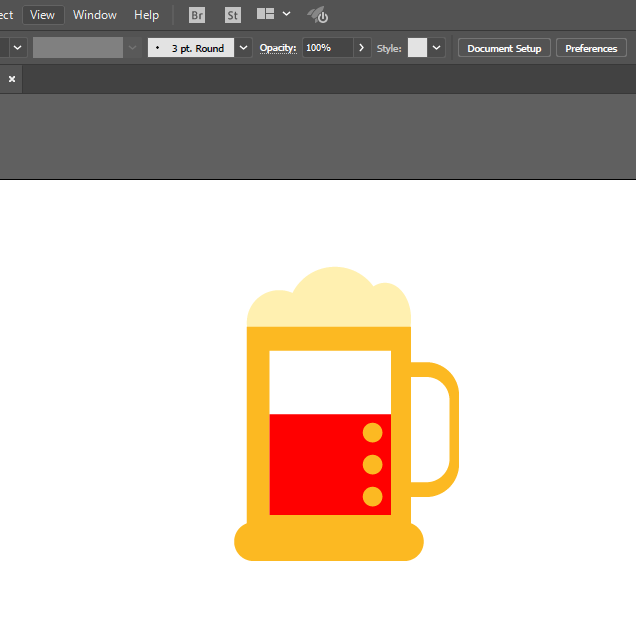Expand the arrange documents dropdown chevron
The width and height of the screenshot is (636, 636).
[x=287, y=15]
